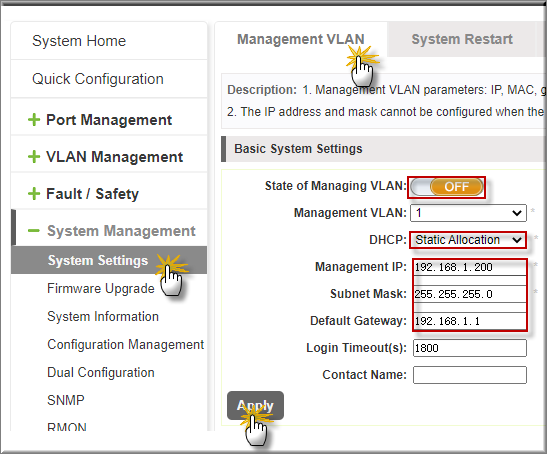547x454 pixels.
Task: Select the Management VLAN tab
Action: click(x=301, y=39)
